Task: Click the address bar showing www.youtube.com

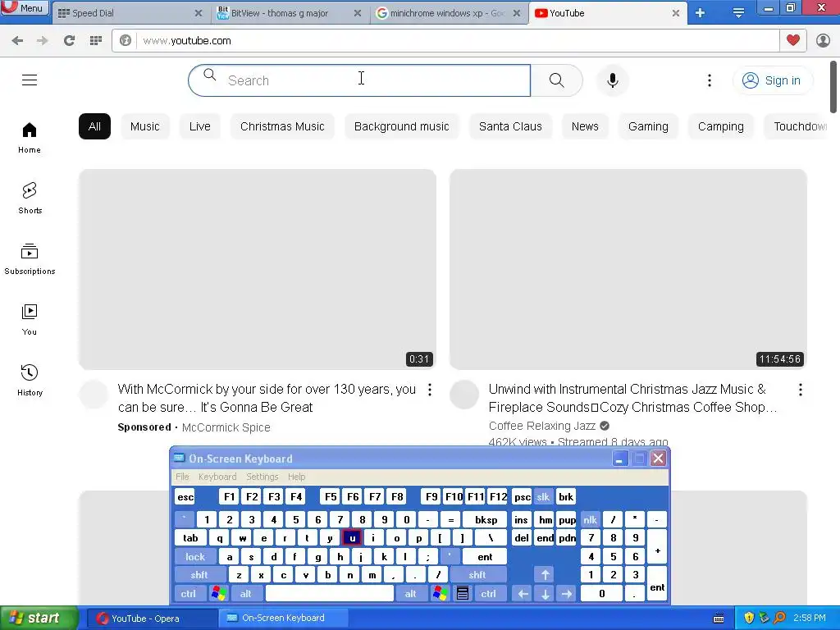Action: (445, 41)
